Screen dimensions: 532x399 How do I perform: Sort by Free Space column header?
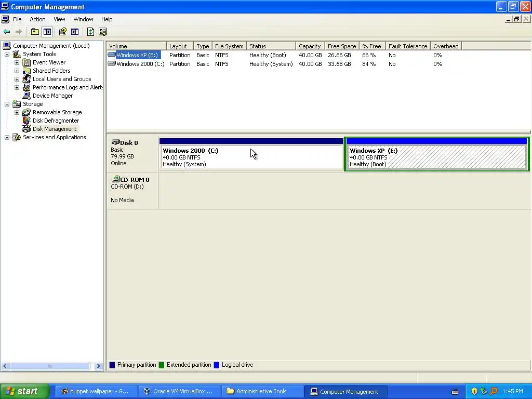(342, 46)
